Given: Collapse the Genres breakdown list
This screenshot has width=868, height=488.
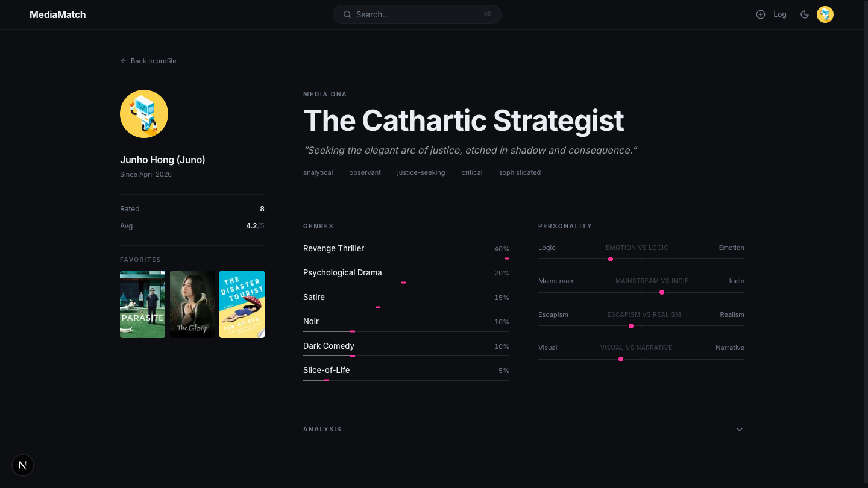Looking at the screenshot, I should (318, 226).
